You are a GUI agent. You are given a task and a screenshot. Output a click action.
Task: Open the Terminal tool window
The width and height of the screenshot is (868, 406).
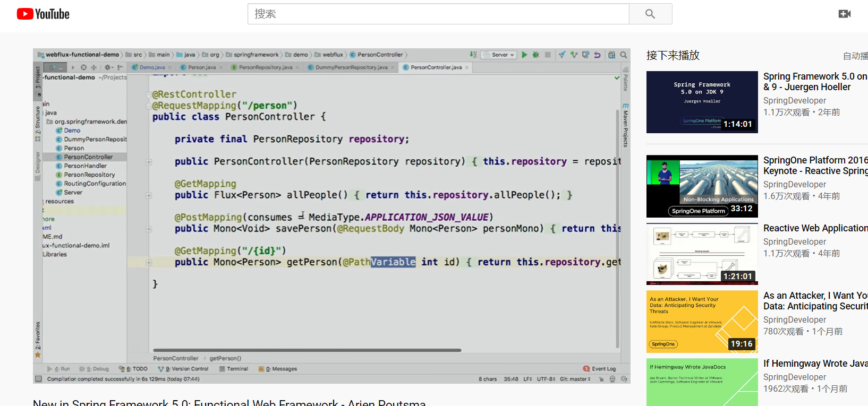234,369
